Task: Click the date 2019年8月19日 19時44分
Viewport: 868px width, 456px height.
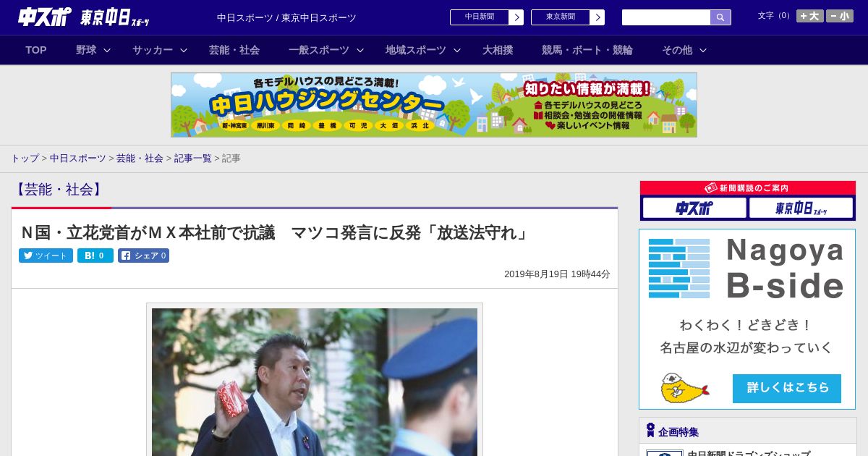Action: pos(557,274)
